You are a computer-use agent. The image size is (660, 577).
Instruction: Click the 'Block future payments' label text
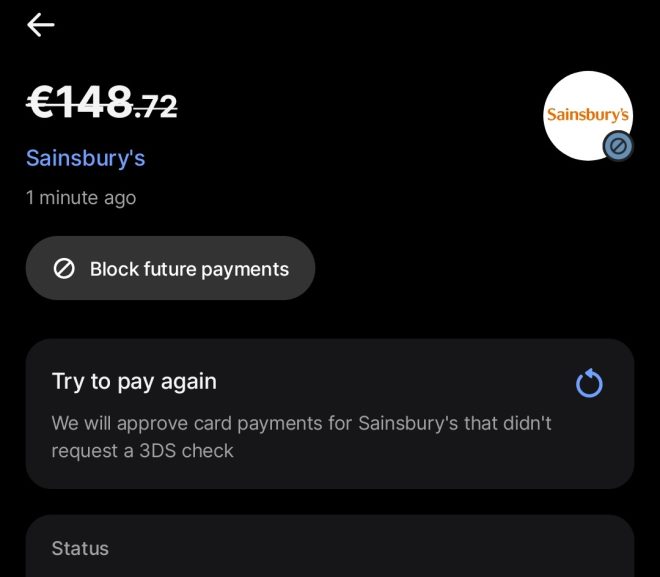click(189, 269)
